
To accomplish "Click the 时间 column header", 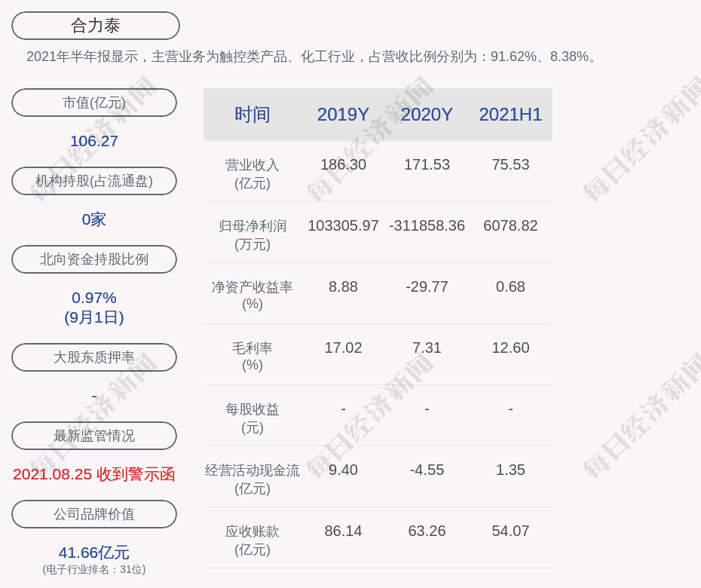I will (x=253, y=115).
